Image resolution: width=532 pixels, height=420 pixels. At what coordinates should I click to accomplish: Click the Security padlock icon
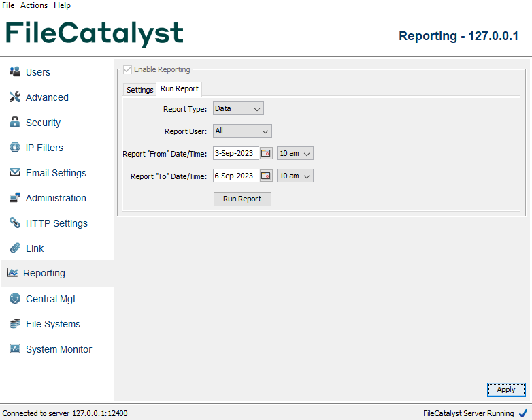pyautogui.click(x=15, y=122)
